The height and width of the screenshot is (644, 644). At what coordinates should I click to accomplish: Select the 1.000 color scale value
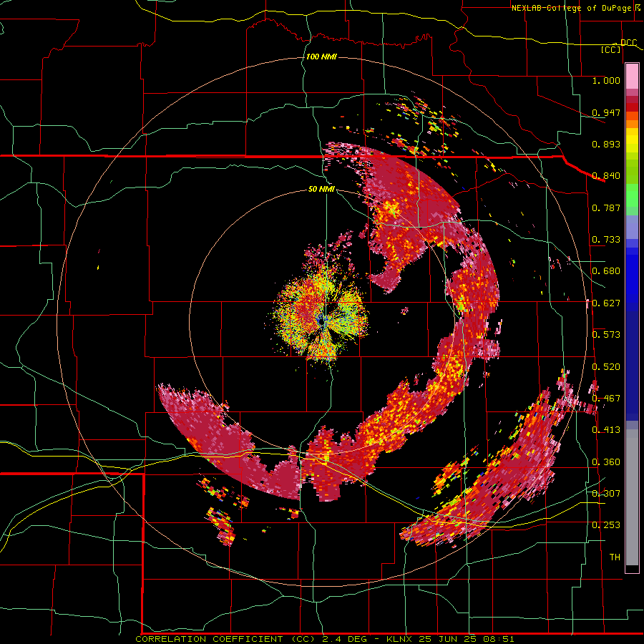point(606,80)
